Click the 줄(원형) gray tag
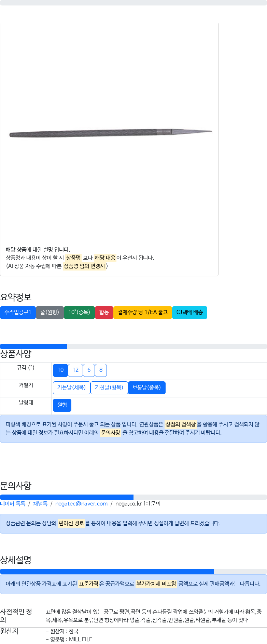This screenshot has height=644, width=267. (x=50, y=312)
